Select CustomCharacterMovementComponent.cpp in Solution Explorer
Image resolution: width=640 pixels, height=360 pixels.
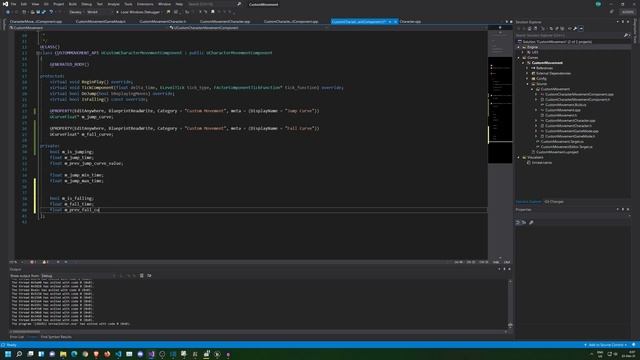click(579, 94)
